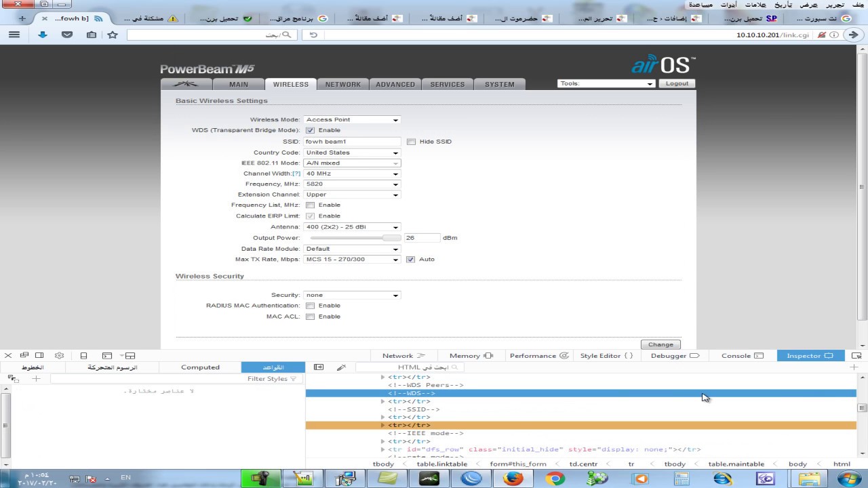This screenshot has width=868, height=488.
Task: Open the Firefox hamburger menu
Action: tap(14, 35)
